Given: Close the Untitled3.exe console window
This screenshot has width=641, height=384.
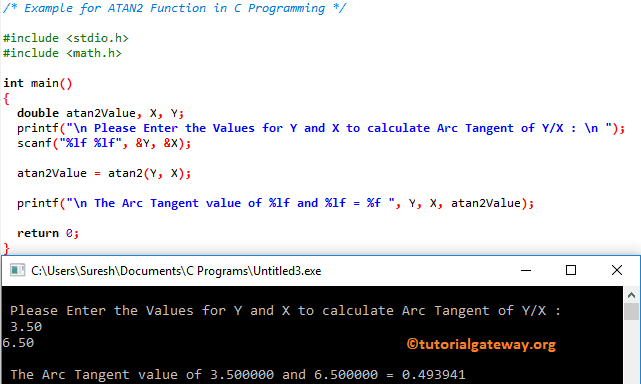Looking at the screenshot, I should coord(616,270).
